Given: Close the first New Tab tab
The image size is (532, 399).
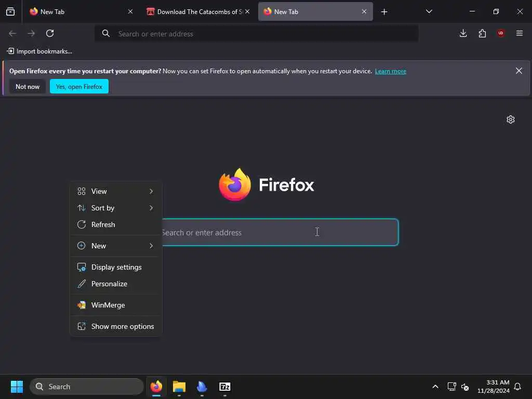Looking at the screenshot, I should tap(130, 11).
